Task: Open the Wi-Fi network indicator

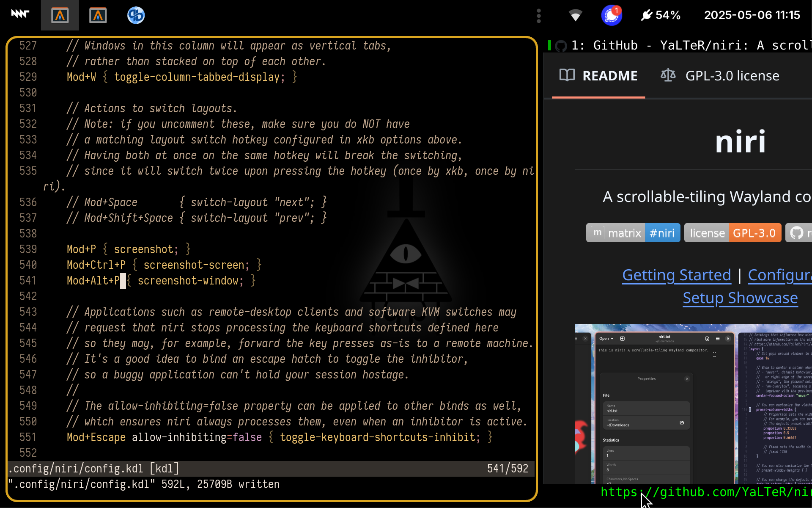Action: click(x=575, y=16)
